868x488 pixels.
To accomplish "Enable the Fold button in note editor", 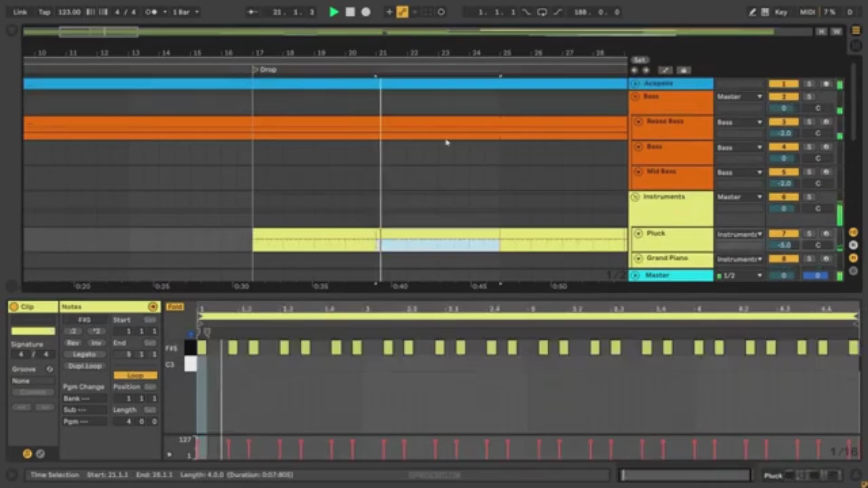I will coord(175,307).
